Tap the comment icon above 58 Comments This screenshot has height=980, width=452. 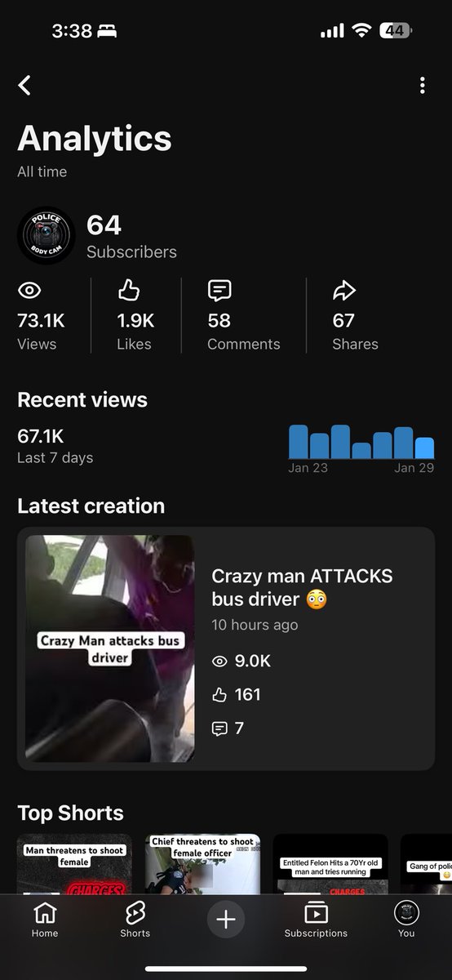(219, 290)
